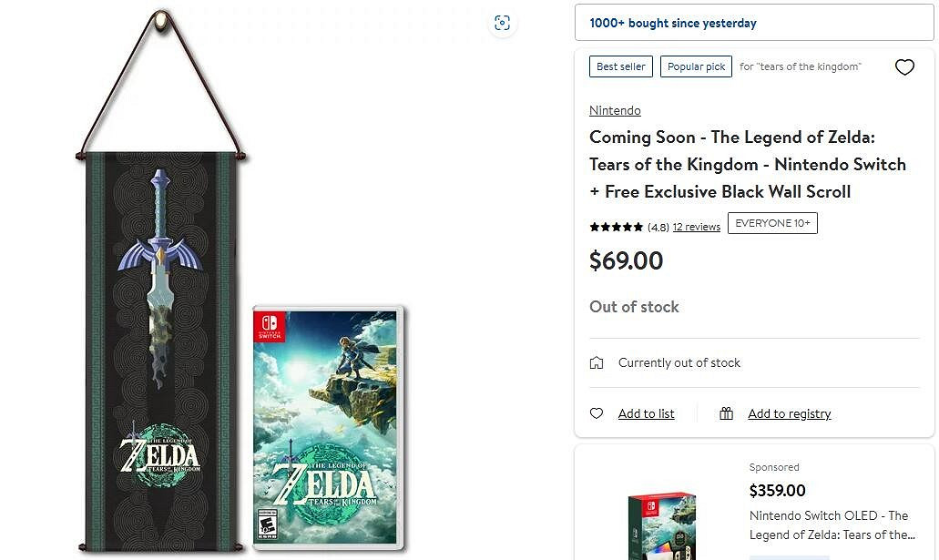Viewport: 939px width, 560px height.
Task: Click the Add to registry link
Action: (789, 413)
